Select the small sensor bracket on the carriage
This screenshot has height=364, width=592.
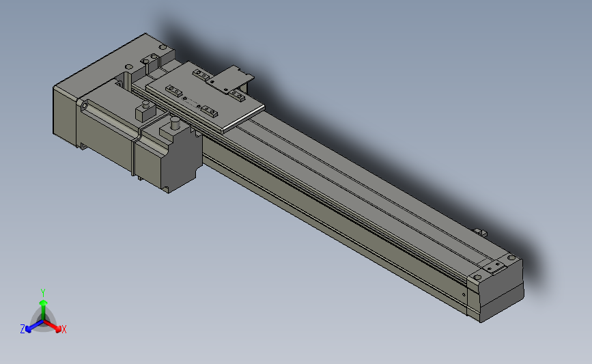[x=229, y=79]
